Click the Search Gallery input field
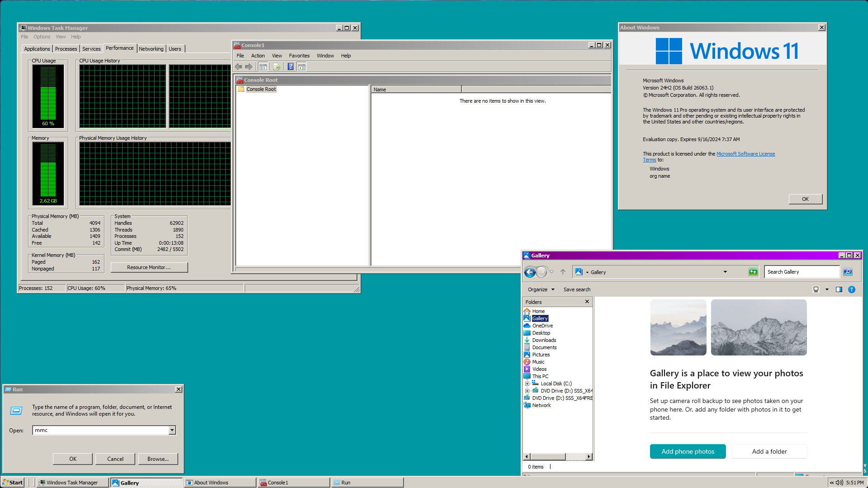The width and height of the screenshot is (868, 488). tap(801, 272)
